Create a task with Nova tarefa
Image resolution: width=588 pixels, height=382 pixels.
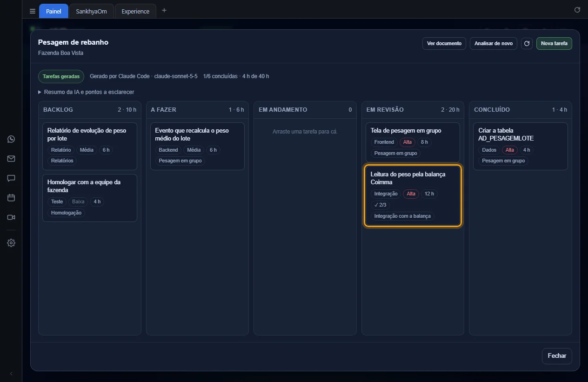pyautogui.click(x=554, y=44)
